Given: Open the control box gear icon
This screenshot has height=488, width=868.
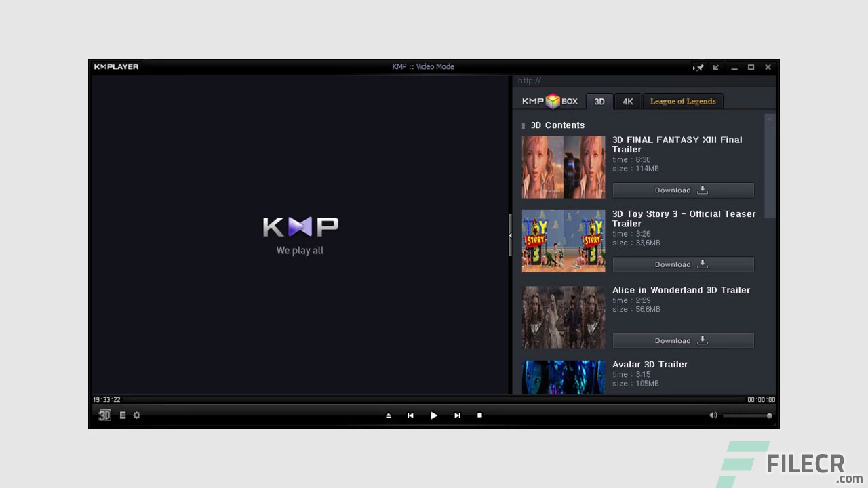Looking at the screenshot, I should click(136, 415).
